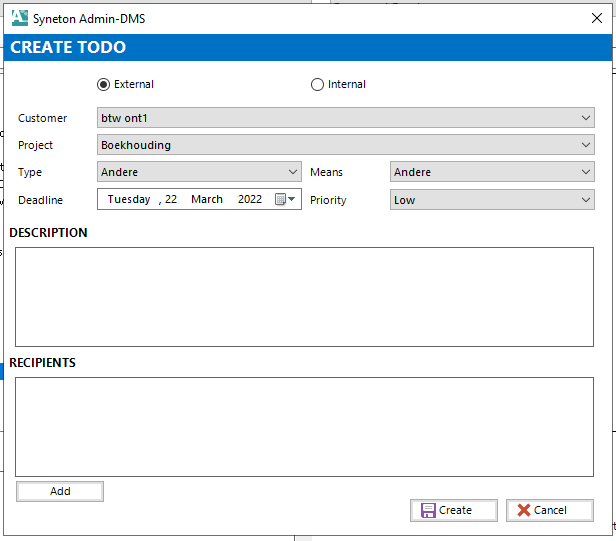Viewport: 616px width, 541px height.
Task: Select the month March in Deadline field
Action: pyautogui.click(x=207, y=199)
